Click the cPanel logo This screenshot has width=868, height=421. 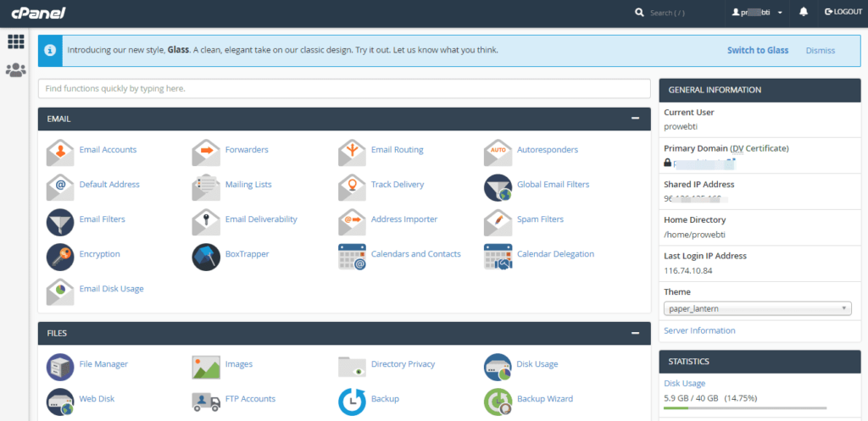tap(39, 13)
